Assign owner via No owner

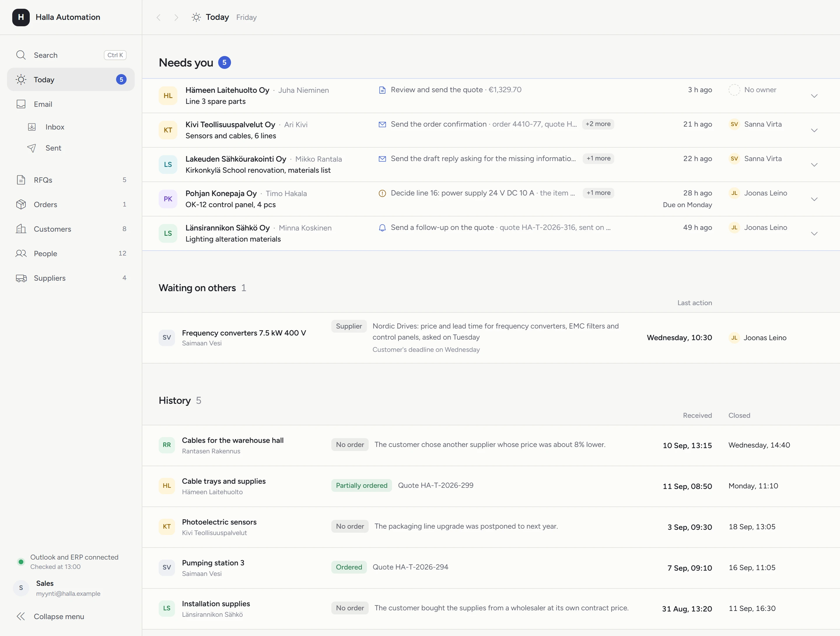(752, 90)
